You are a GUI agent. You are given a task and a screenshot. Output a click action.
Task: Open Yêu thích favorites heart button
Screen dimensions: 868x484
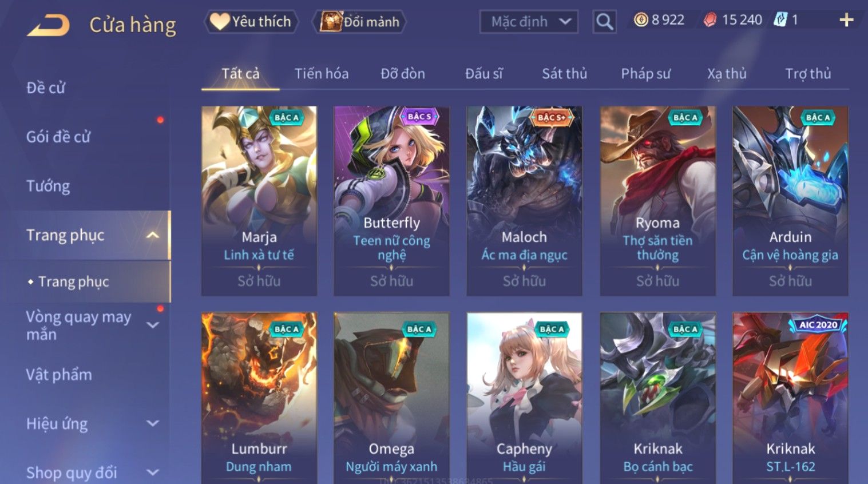click(x=251, y=22)
